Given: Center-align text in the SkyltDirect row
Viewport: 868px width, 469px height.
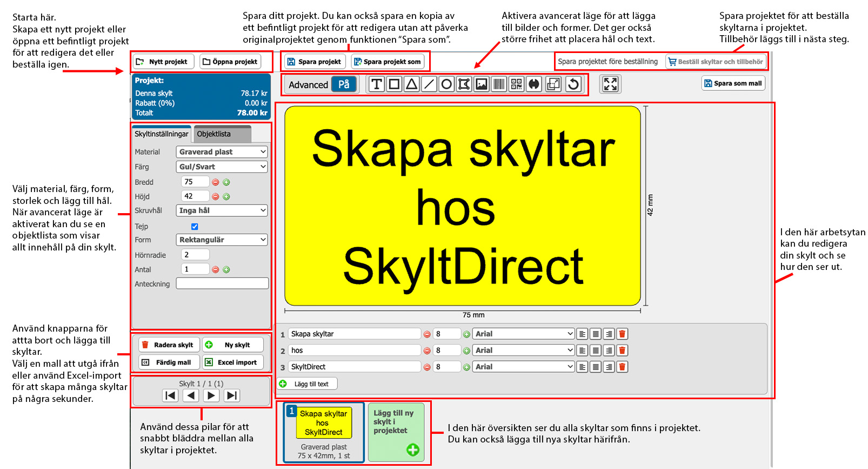Looking at the screenshot, I should (596, 367).
